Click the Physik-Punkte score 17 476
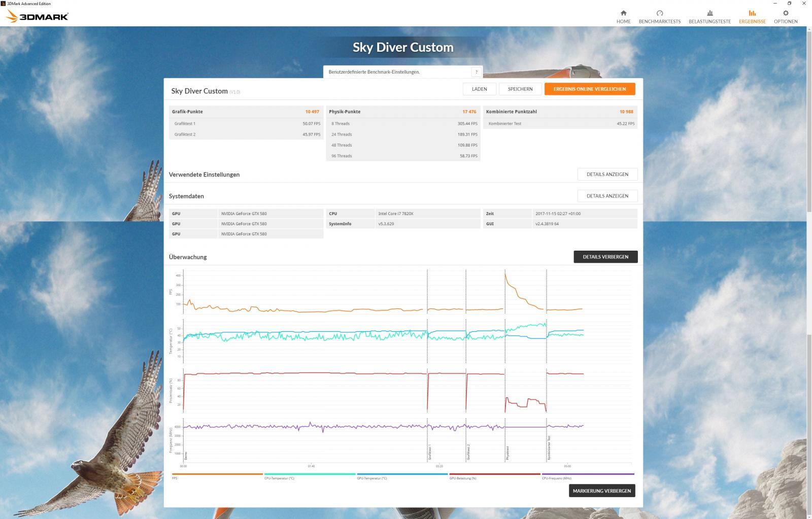 coord(469,112)
